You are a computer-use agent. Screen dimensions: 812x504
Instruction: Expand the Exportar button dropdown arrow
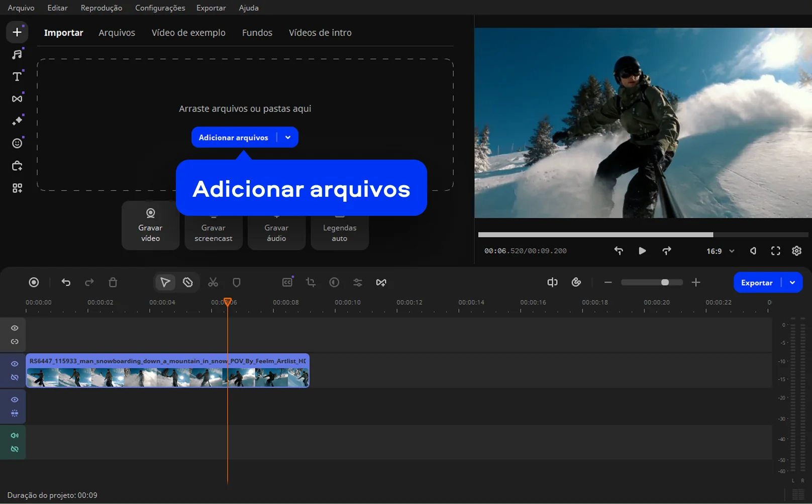792,283
